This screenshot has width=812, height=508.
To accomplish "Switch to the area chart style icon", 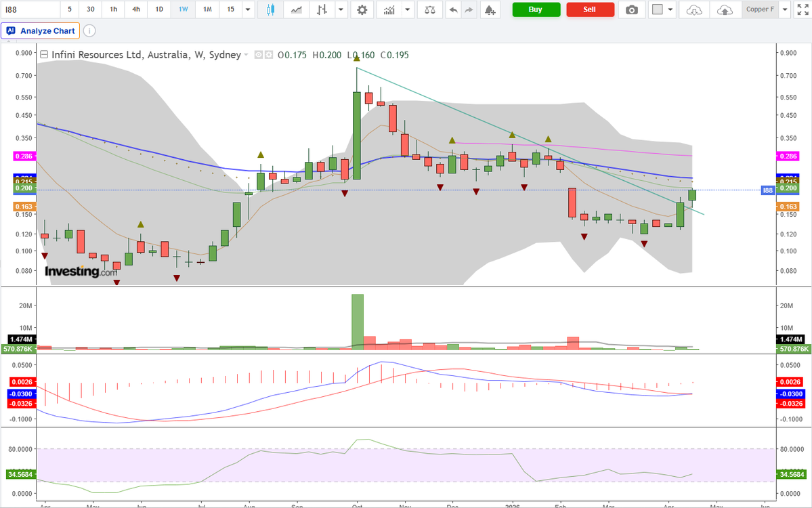I will [x=296, y=9].
